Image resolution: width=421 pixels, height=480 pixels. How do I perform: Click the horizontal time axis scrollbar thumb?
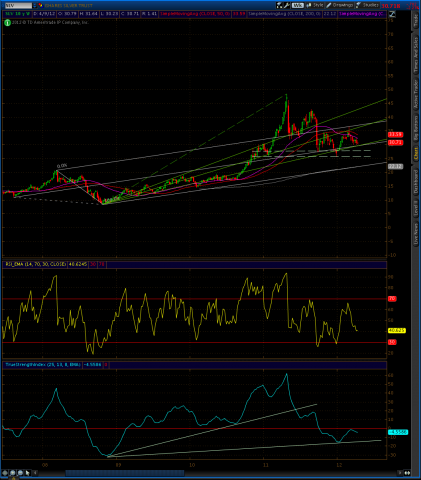pyautogui.click(x=125, y=473)
